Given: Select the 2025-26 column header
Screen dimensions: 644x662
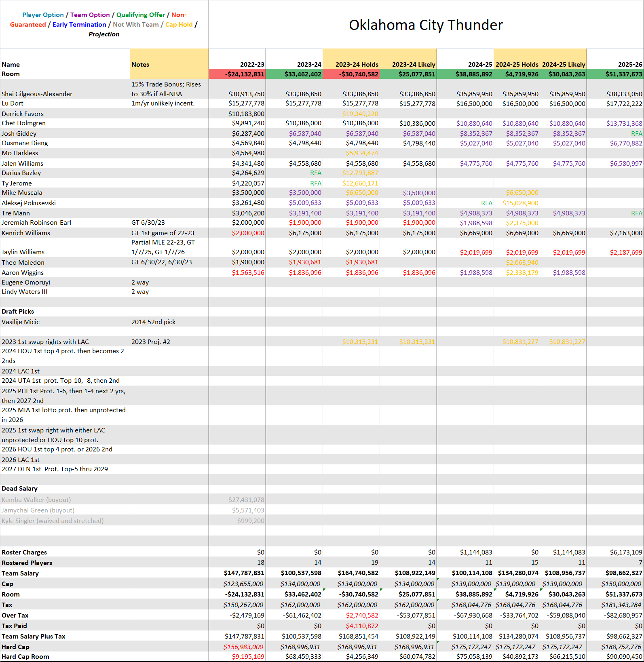Looking at the screenshot, I should point(630,64).
